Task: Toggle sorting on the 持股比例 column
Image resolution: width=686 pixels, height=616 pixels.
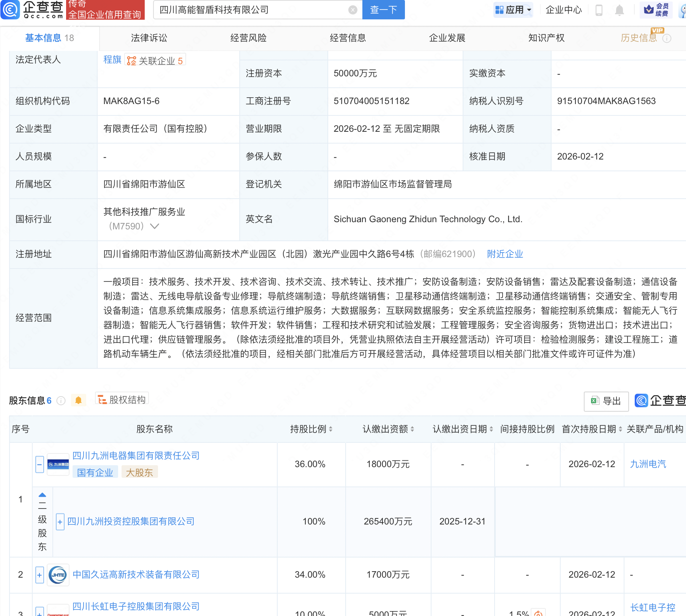Action: (331, 429)
